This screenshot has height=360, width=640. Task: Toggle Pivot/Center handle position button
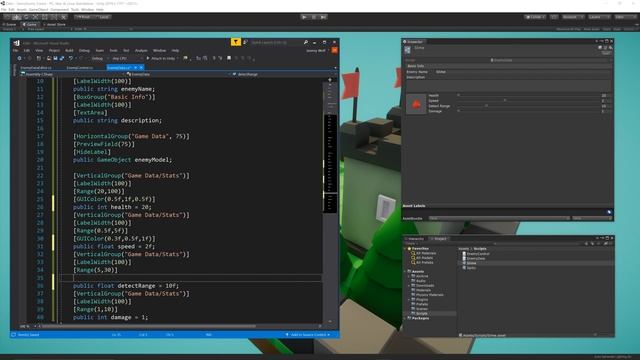tap(84, 17)
